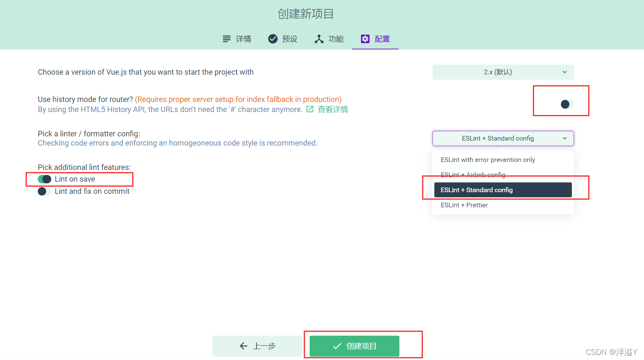Click the 'Pick a linter / formatter config:' text
644x360 pixels.
(89, 134)
